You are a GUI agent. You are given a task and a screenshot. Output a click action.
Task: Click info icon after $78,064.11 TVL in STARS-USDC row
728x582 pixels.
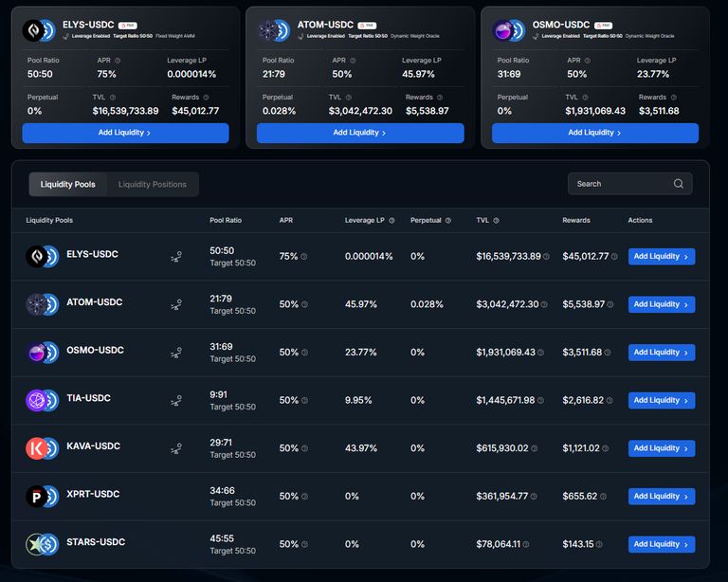pyautogui.click(x=526, y=545)
